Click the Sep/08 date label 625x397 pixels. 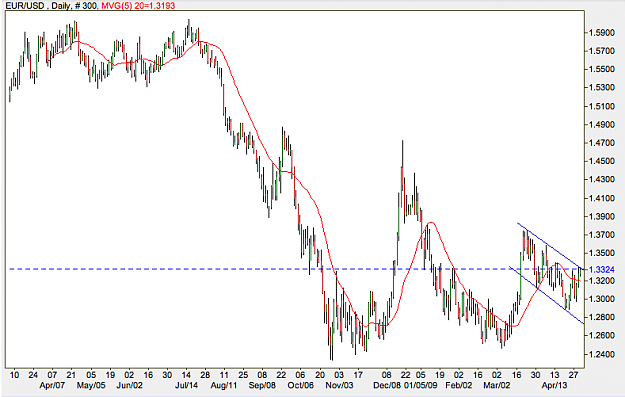(262, 385)
